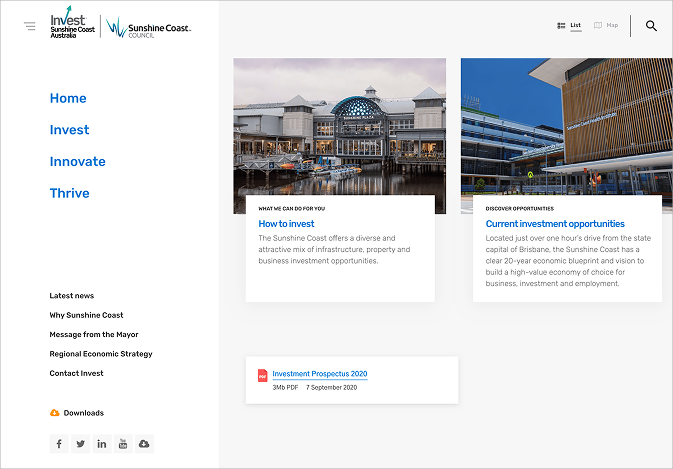Open the Latest news link
Screen dimensions: 673x469
pos(72,296)
